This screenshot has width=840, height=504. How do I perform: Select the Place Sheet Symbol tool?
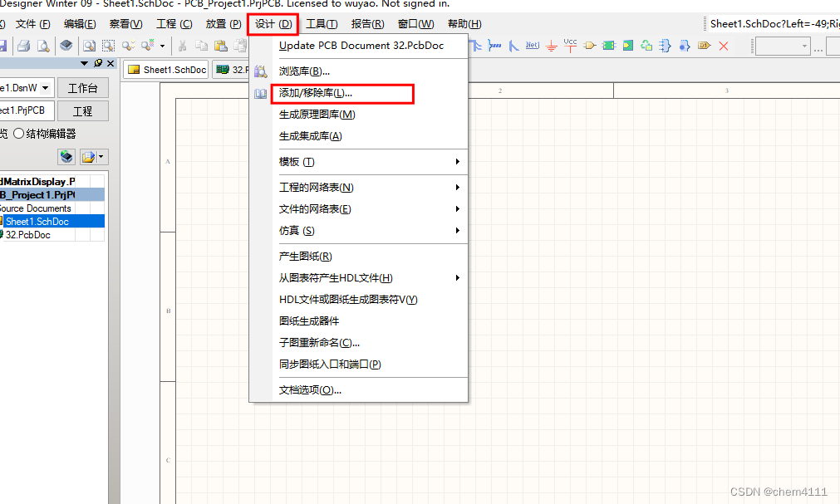(x=608, y=46)
